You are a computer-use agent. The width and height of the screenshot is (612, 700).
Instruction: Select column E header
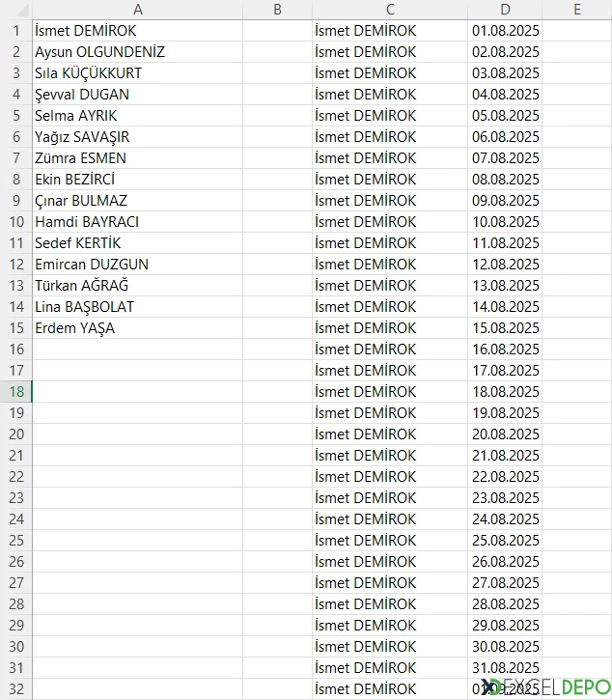pyautogui.click(x=576, y=10)
